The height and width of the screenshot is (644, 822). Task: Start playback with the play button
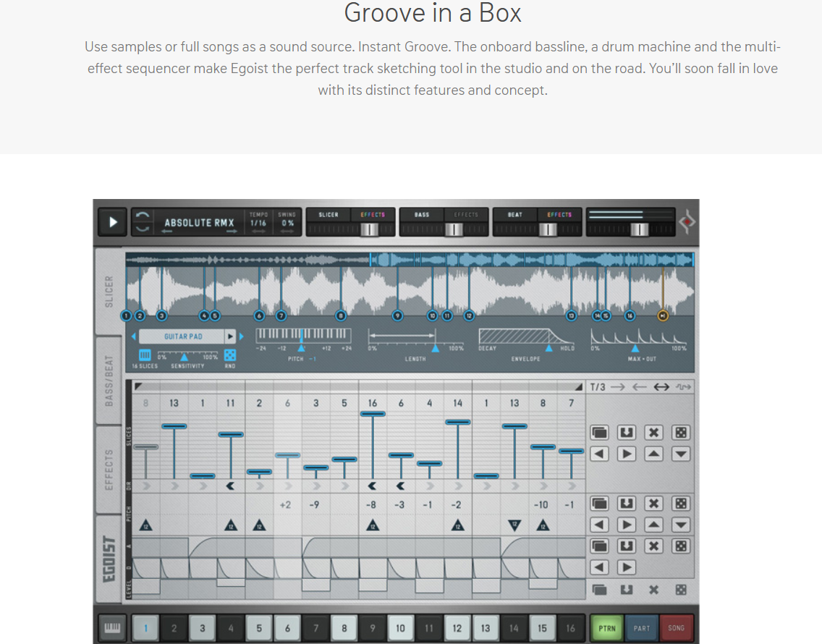pyautogui.click(x=113, y=222)
